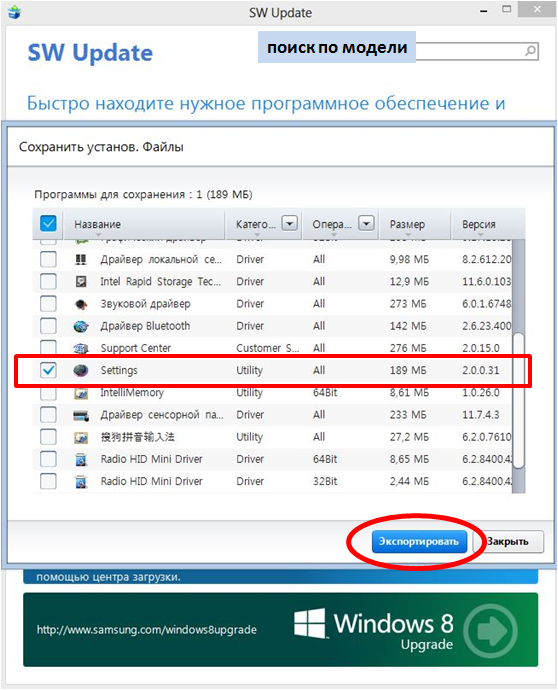Click the list vertical scrollbar thumb

[519, 400]
